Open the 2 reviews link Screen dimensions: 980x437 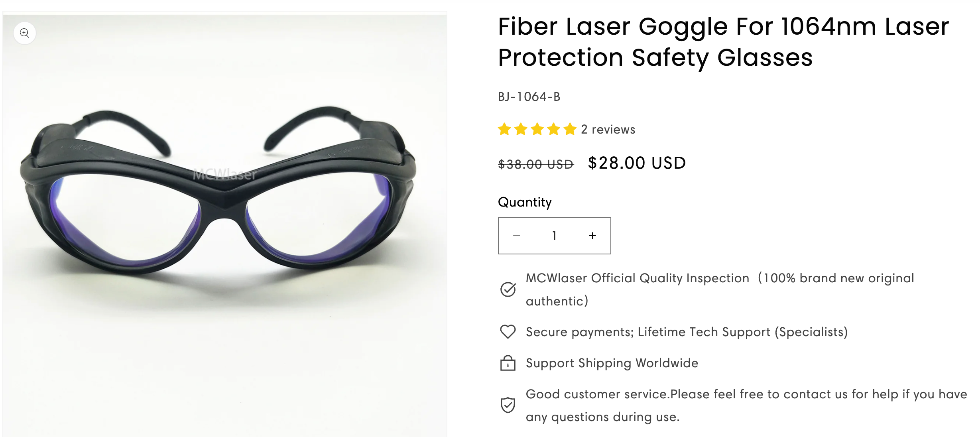pos(608,129)
